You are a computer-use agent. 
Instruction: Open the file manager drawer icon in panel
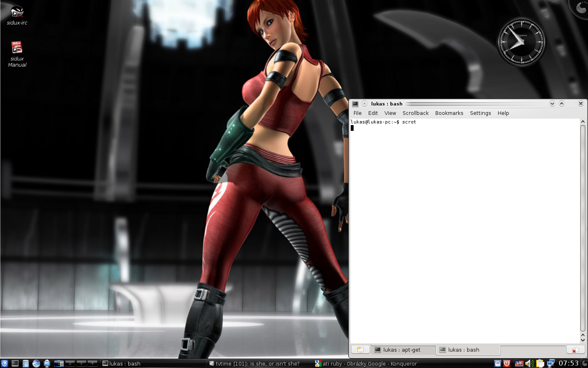(x=25, y=363)
